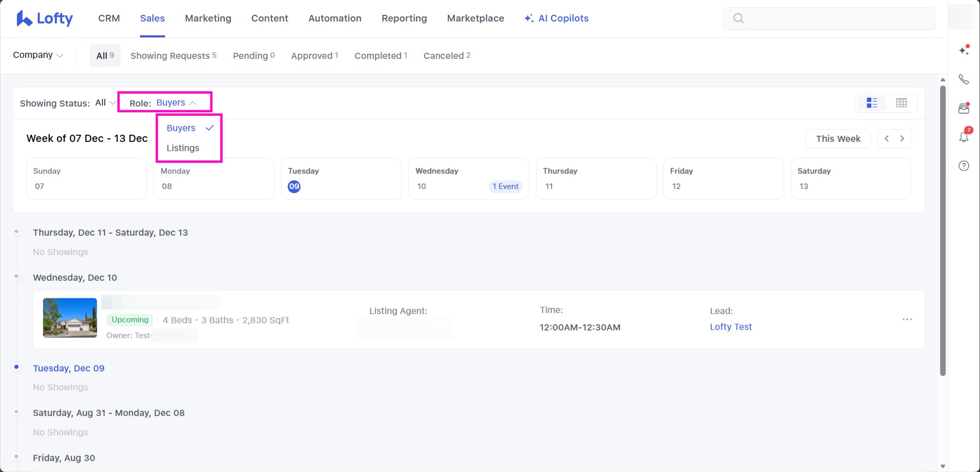Viewport: 980px width, 472px height.
Task: Open Lofty Test lead link
Action: click(730, 327)
